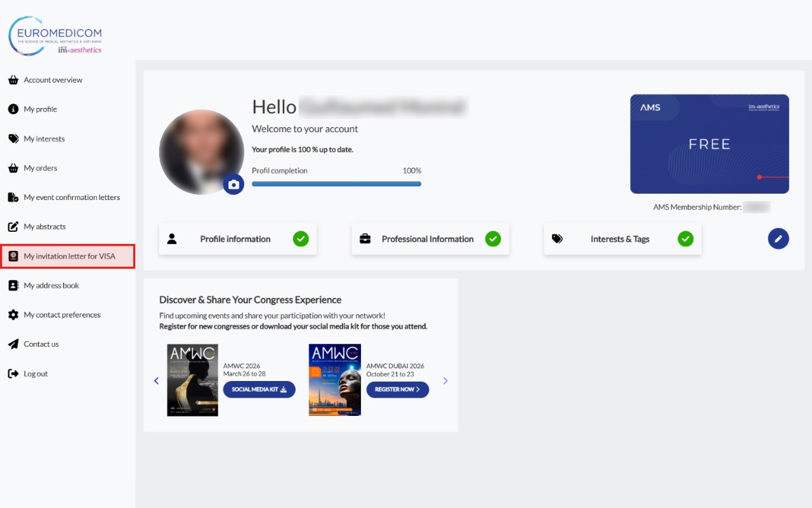Click the Log out arrow icon
The width and height of the screenshot is (812, 508).
(x=13, y=374)
